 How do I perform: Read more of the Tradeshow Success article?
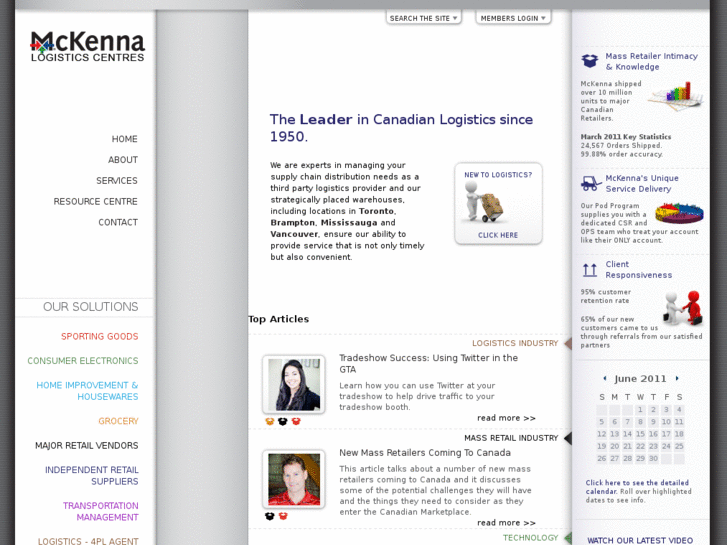pos(506,418)
